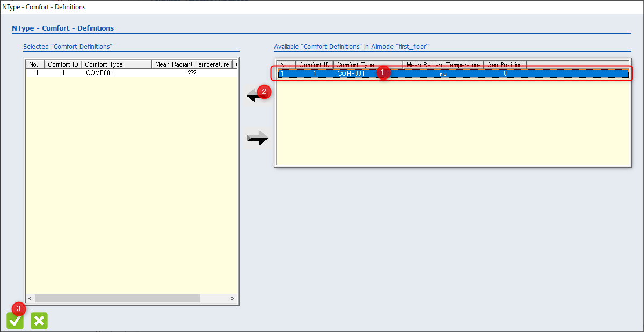Screen dimensions: 644x332
Task: Click Comfort ID value 1 in Available list
Action: coord(315,74)
